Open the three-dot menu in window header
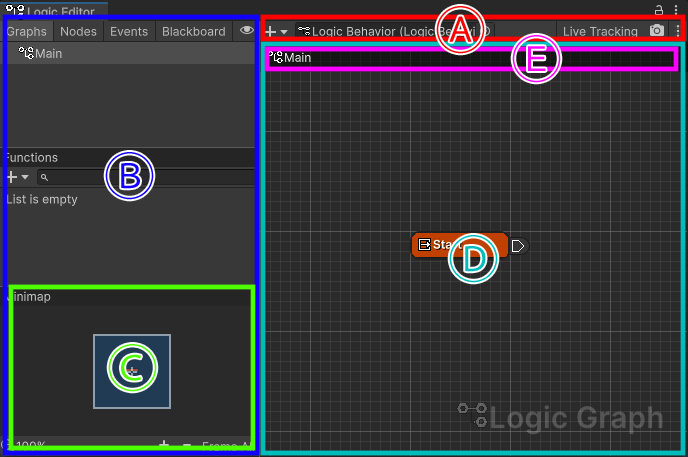Screen dimensions: 688x457 676,10
